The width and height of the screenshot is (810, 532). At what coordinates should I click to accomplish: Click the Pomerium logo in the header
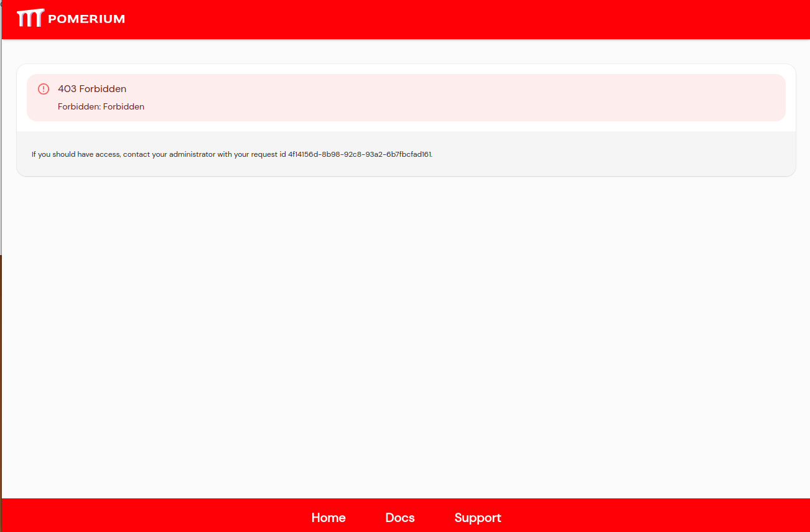71,19
